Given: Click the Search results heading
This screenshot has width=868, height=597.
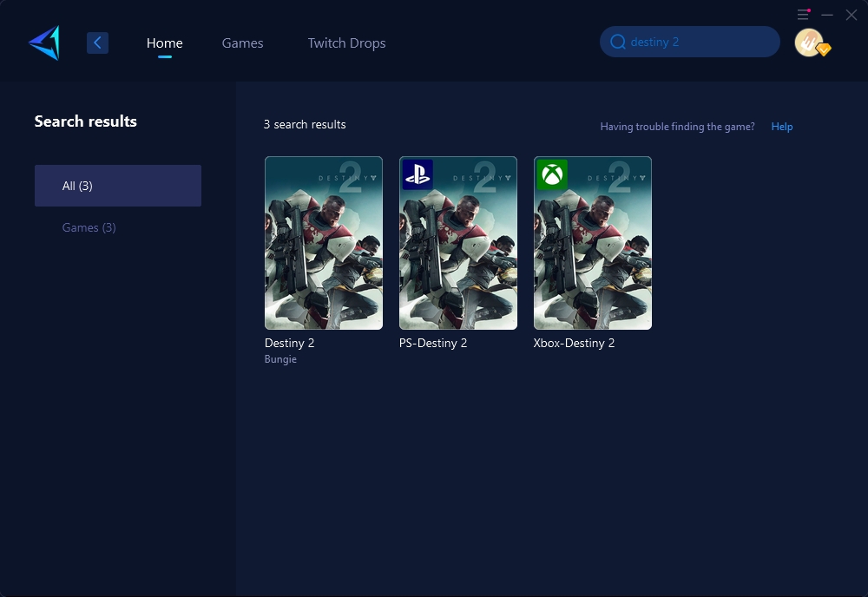Looking at the screenshot, I should [86, 121].
